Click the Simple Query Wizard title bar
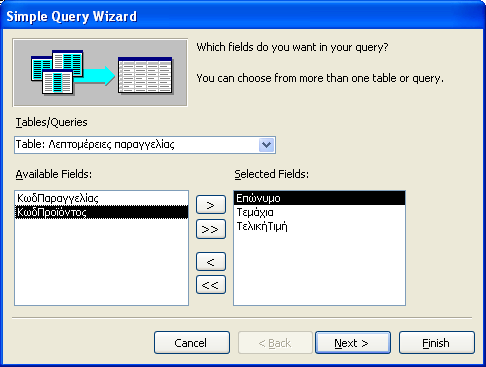This screenshot has width=486, height=367. click(x=243, y=16)
